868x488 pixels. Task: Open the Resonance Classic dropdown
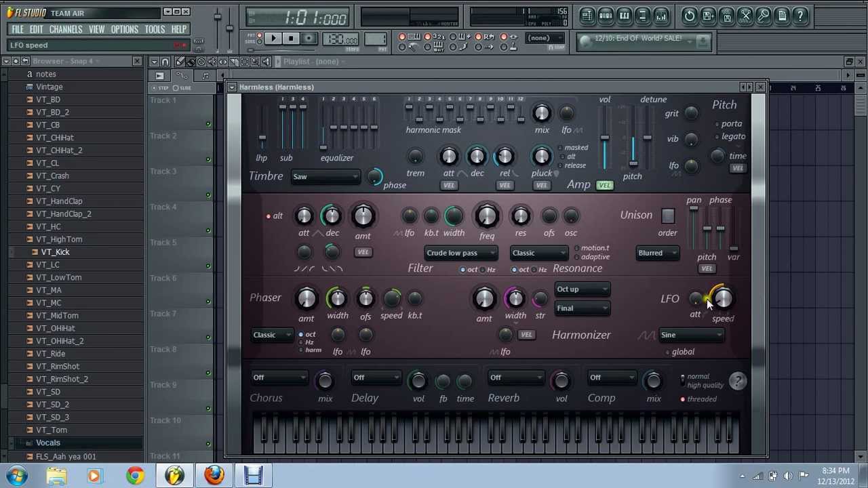point(540,253)
